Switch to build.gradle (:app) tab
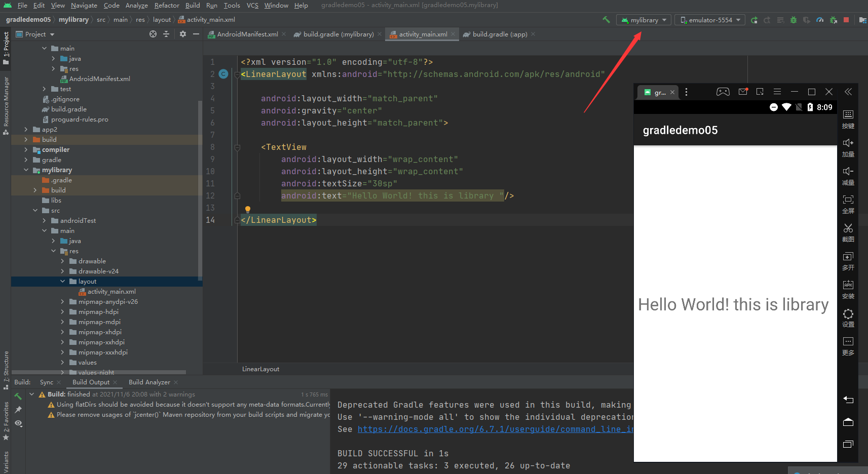 click(500, 34)
